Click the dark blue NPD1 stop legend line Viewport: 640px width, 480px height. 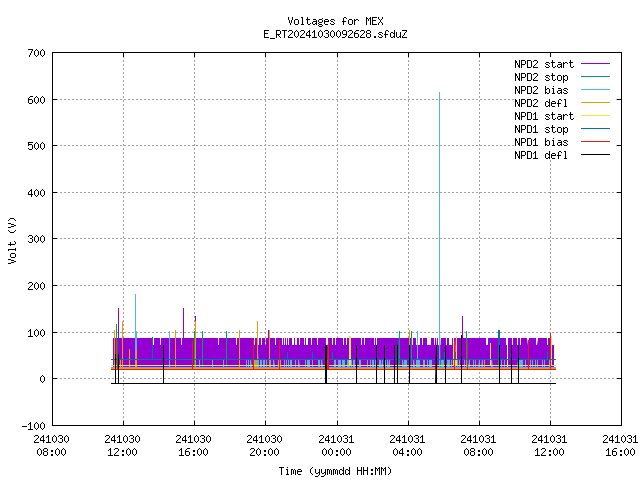595,129
